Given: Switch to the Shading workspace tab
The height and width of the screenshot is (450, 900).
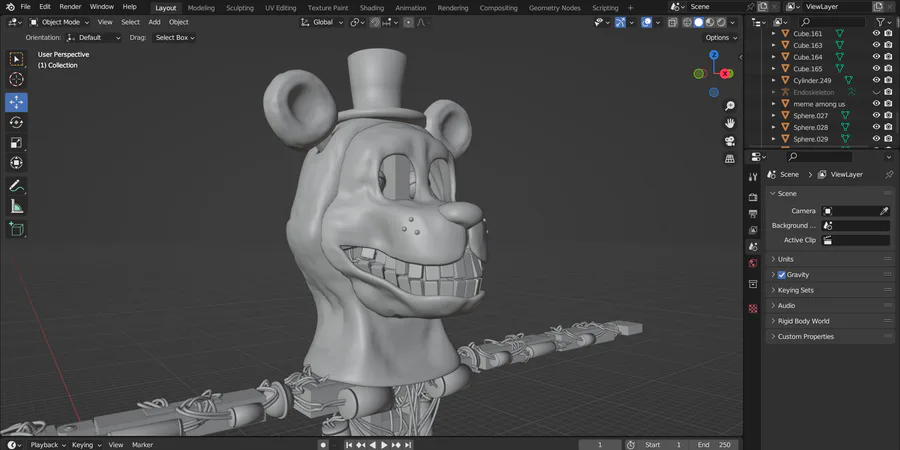Looking at the screenshot, I should click(x=372, y=8).
